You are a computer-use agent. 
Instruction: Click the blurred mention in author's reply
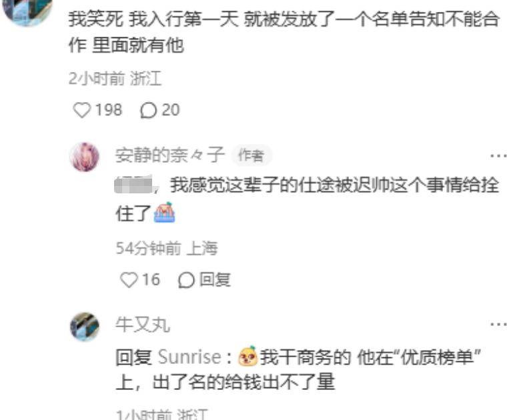pos(134,185)
